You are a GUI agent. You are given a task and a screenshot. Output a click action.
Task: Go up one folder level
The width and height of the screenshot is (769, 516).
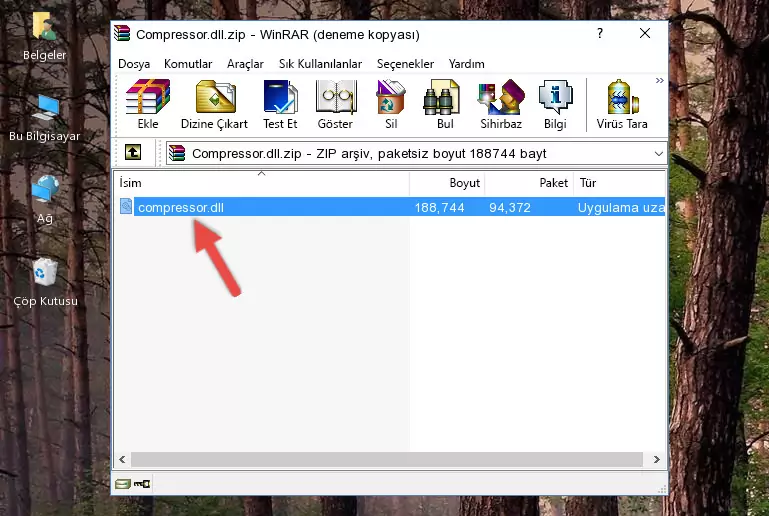133,153
